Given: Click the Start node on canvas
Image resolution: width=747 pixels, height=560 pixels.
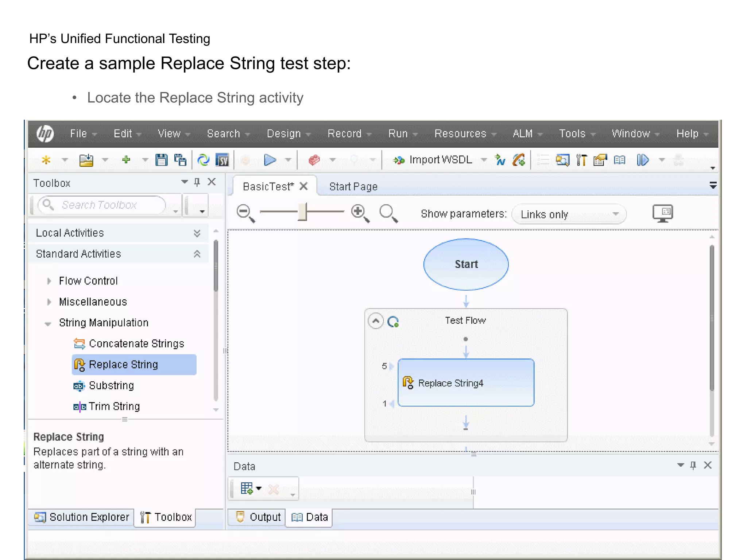Looking at the screenshot, I should (466, 264).
